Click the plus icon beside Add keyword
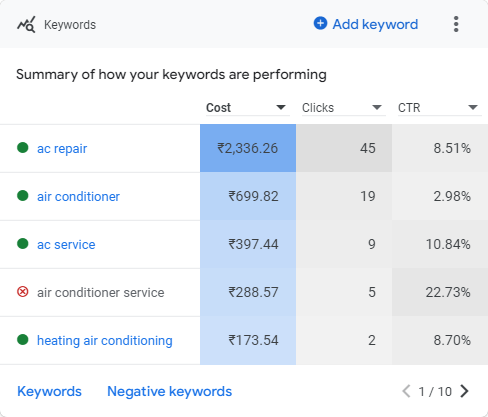Screen dimensions: 488x417 click(x=320, y=23)
